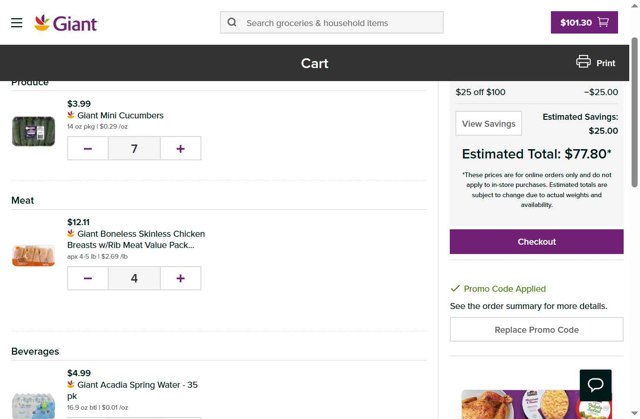Decrease Giant Mini Cucumbers quantity
The image size is (640, 419).
point(88,149)
